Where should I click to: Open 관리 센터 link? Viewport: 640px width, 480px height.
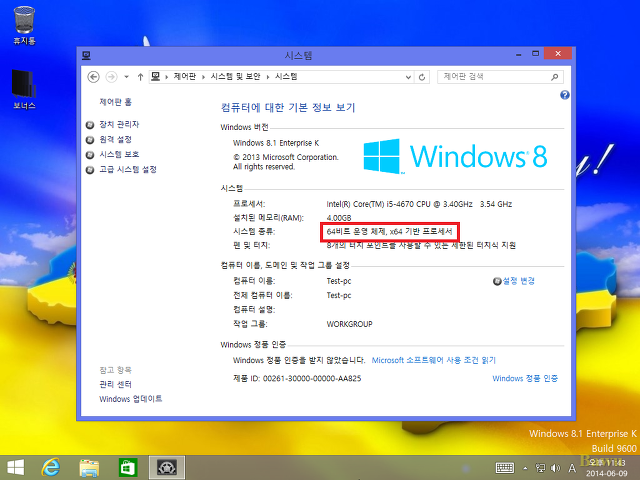(x=116, y=384)
